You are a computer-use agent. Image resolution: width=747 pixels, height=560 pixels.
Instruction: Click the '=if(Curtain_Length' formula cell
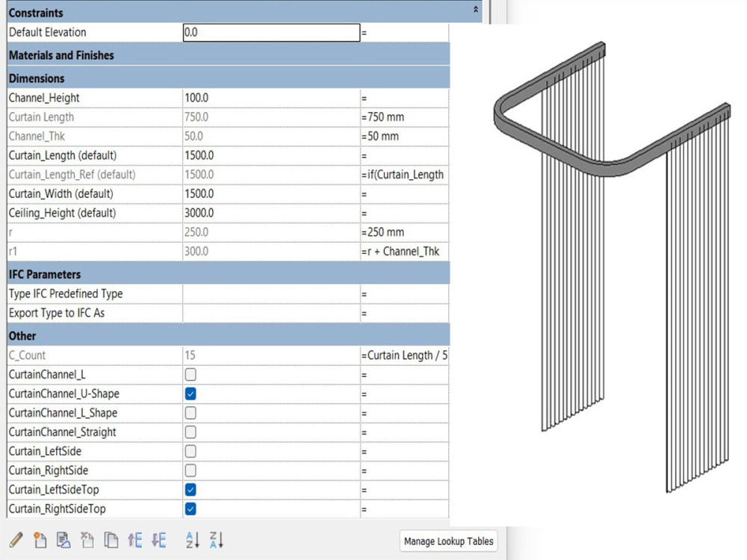tap(404, 175)
